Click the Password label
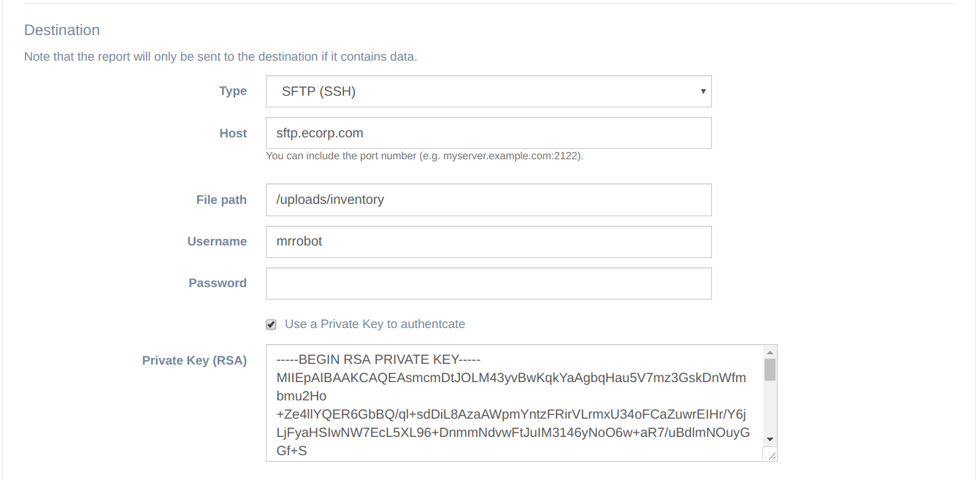This screenshot has width=980, height=480. 218,283
